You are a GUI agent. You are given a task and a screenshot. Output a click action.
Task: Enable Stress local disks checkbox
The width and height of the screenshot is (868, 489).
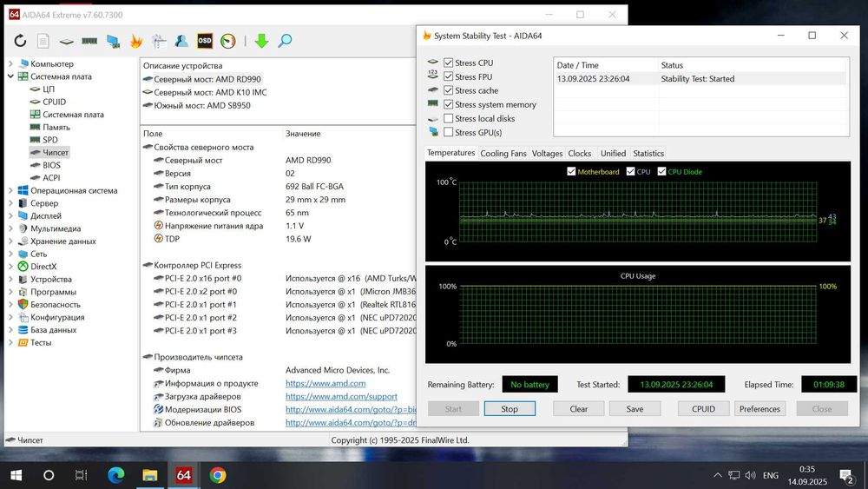(449, 118)
